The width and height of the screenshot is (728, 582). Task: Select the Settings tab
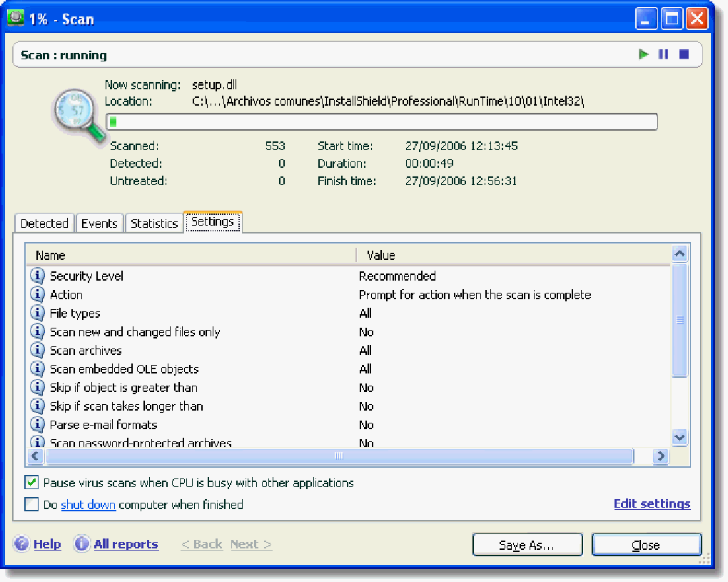(213, 221)
